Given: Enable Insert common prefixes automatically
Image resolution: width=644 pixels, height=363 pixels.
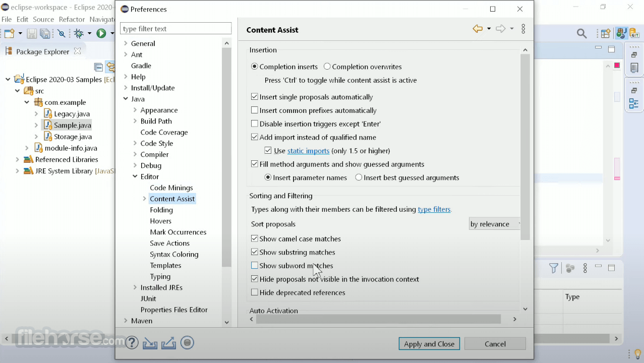Looking at the screenshot, I should [255, 110].
